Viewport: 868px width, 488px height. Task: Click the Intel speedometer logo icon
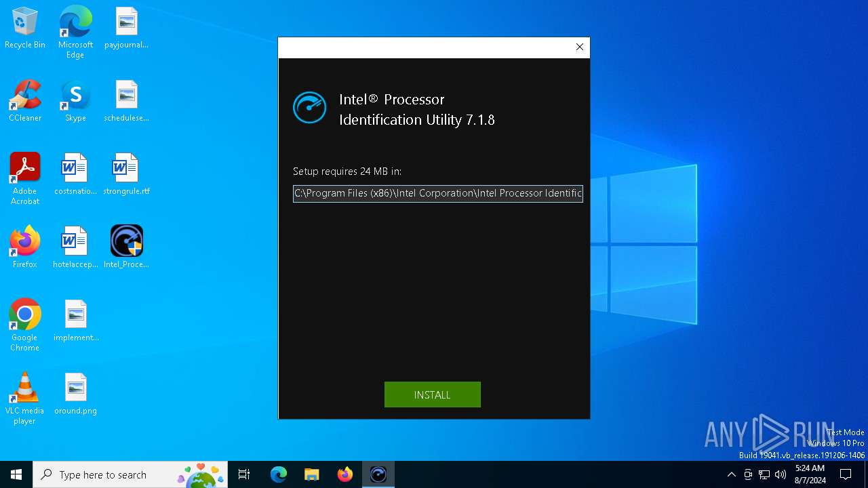309,108
